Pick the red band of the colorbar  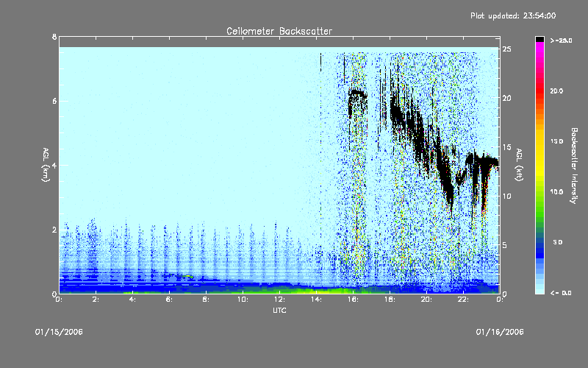539,92
